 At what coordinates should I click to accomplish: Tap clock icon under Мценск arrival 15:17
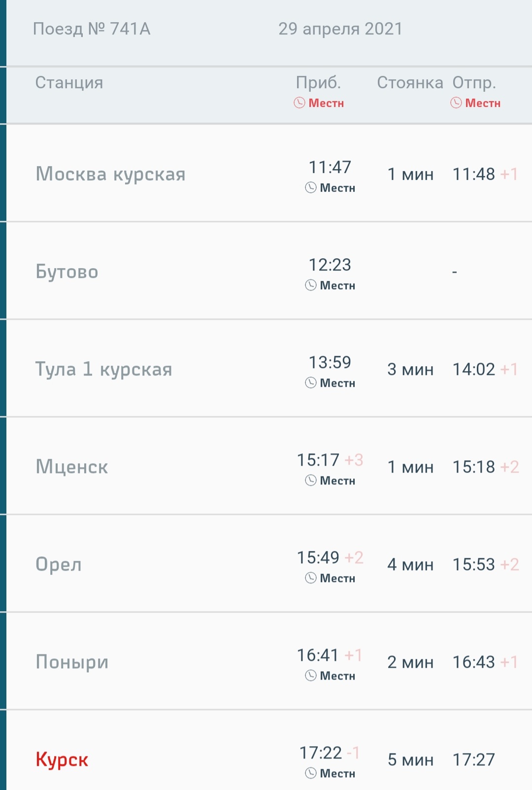coord(311,480)
